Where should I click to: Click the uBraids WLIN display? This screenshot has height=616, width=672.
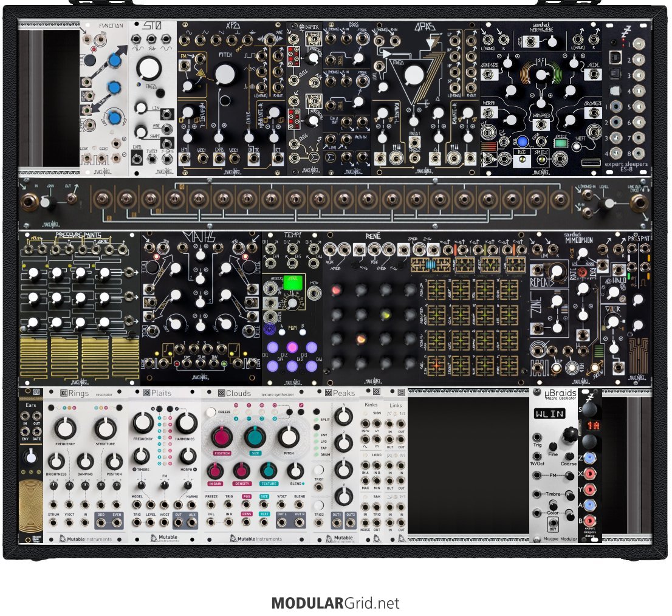[549, 414]
